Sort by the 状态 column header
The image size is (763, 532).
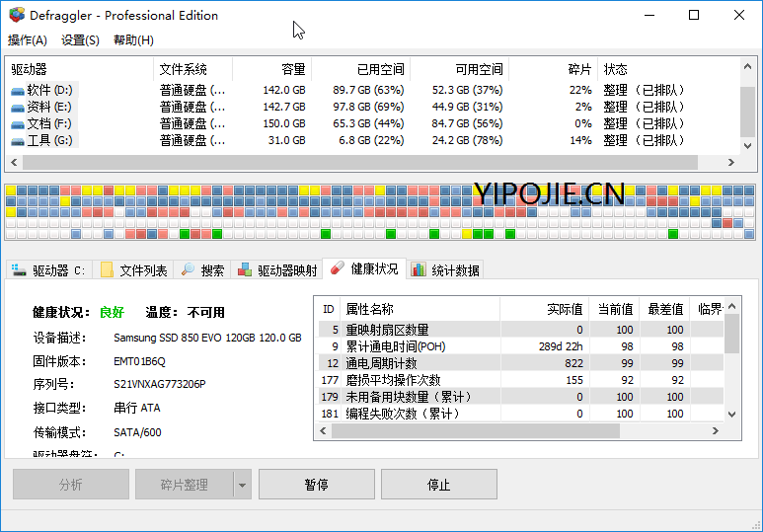668,69
